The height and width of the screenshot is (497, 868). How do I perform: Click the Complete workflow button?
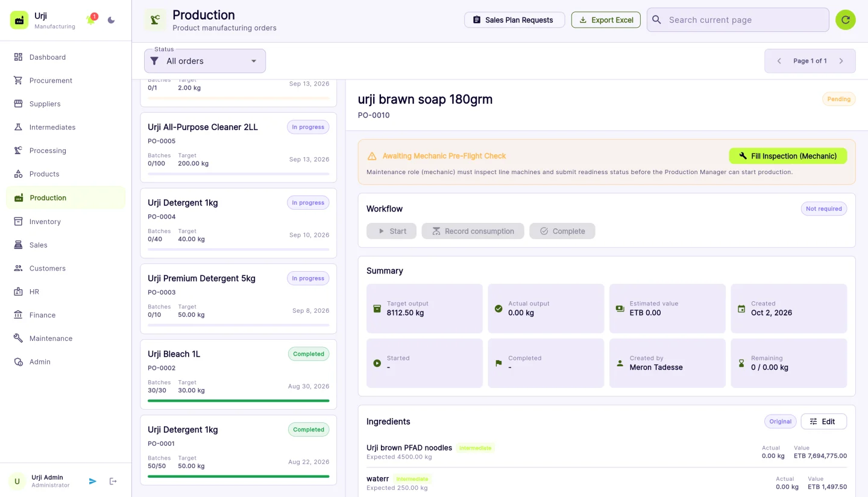(x=562, y=231)
